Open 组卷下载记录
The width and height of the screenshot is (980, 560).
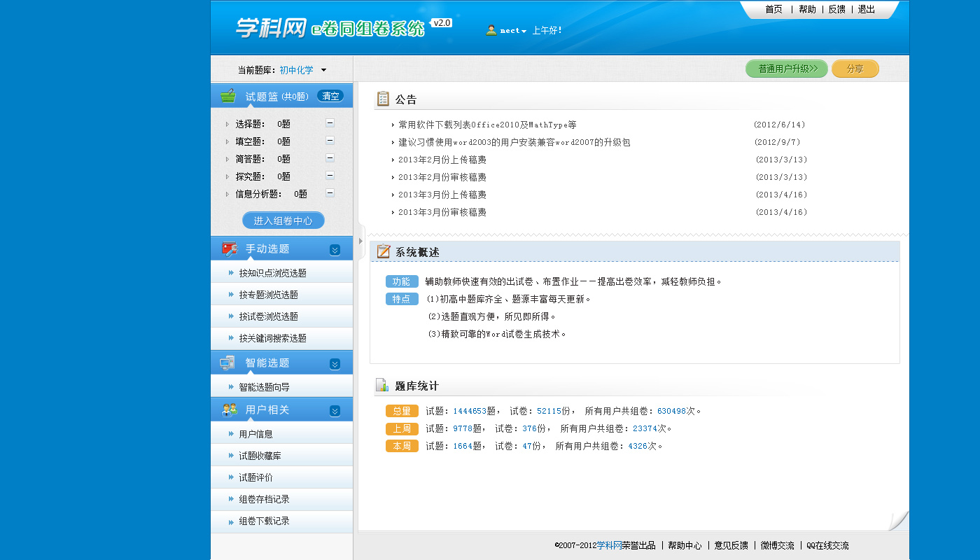click(264, 521)
